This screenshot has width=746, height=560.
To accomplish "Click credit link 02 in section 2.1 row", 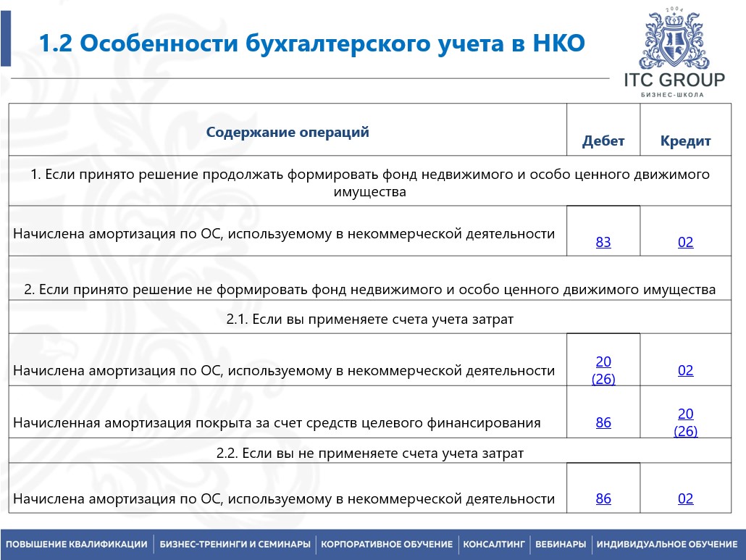I will coord(685,370).
